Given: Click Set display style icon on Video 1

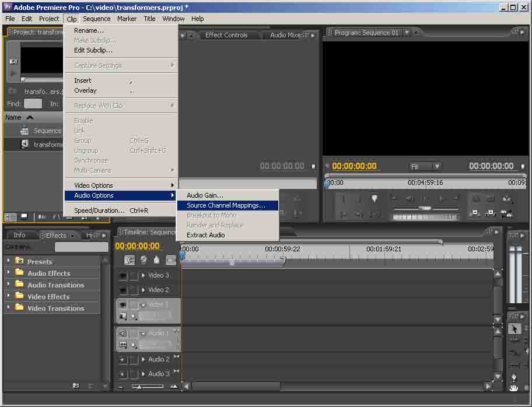Looking at the screenshot, I should coord(123,316).
